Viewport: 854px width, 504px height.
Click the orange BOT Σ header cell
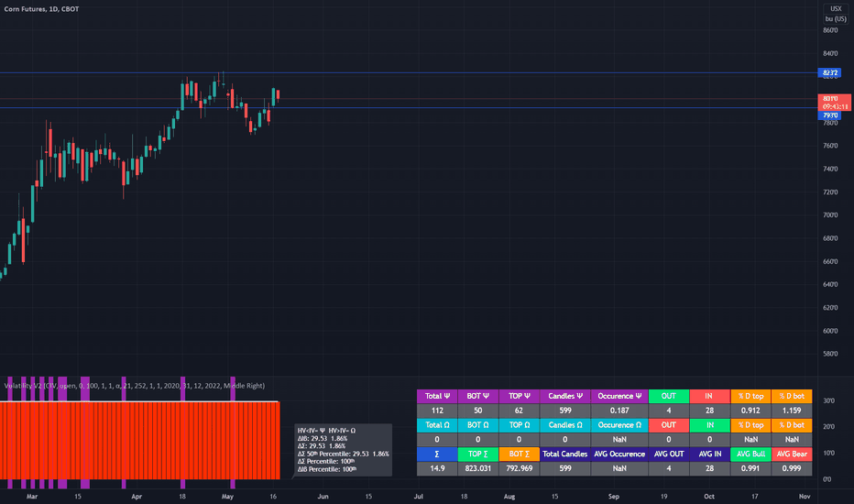tap(519, 454)
